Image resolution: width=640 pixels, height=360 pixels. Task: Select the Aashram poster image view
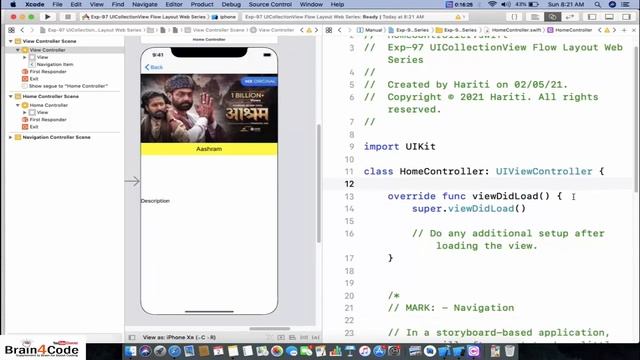point(209,108)
